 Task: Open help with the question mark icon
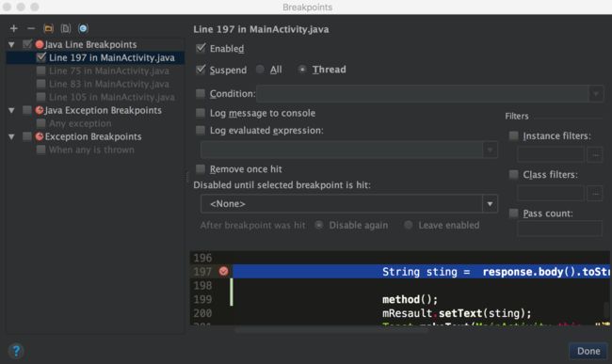(x=16, y=351)
